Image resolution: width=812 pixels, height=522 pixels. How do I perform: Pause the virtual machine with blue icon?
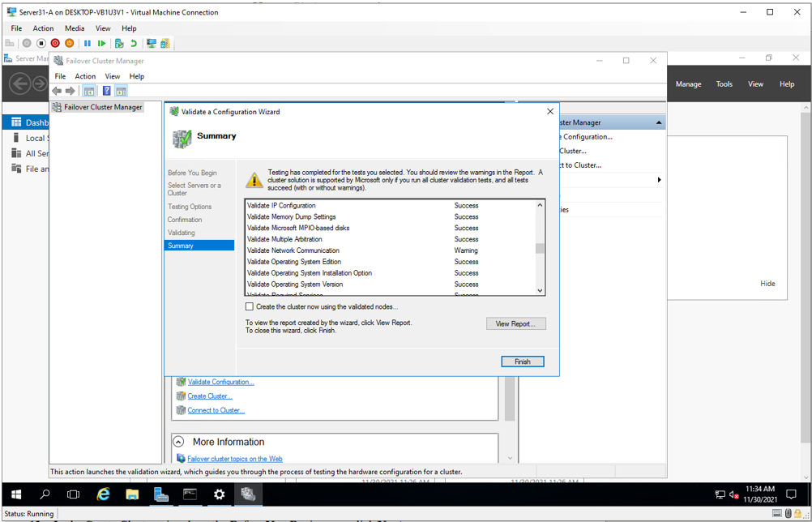88,44
